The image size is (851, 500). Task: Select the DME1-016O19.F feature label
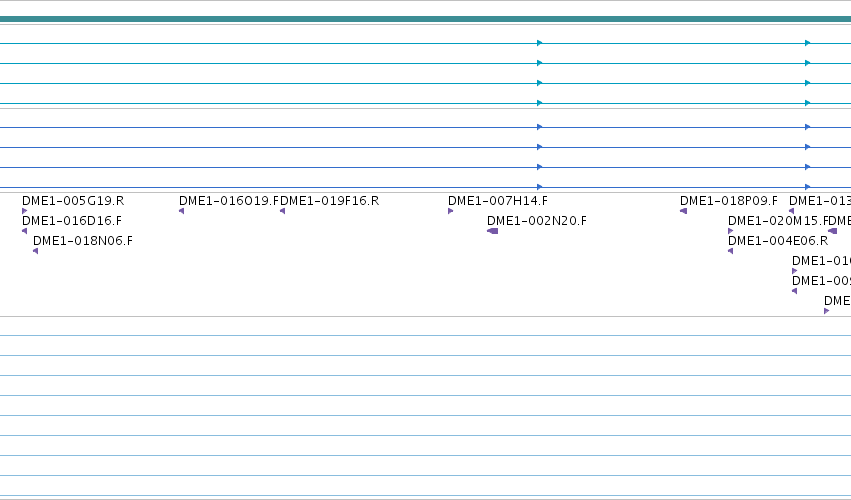pos(228,201)
